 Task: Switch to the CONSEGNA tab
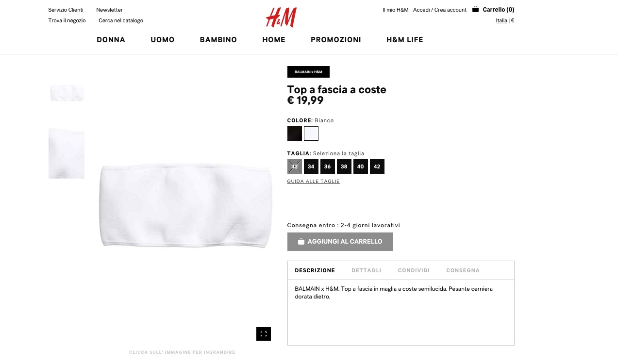(x=463, y=270)
